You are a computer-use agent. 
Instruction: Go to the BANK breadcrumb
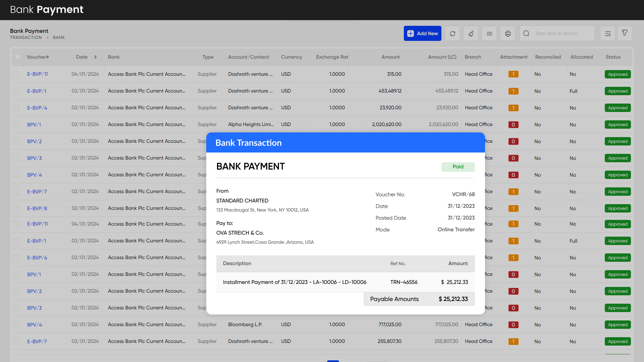point(59,38)
